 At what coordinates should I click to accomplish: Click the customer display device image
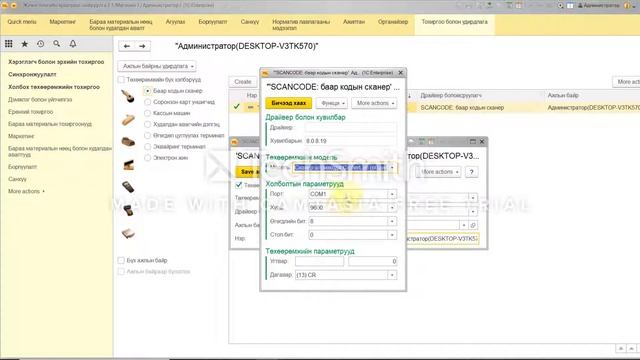128,164
